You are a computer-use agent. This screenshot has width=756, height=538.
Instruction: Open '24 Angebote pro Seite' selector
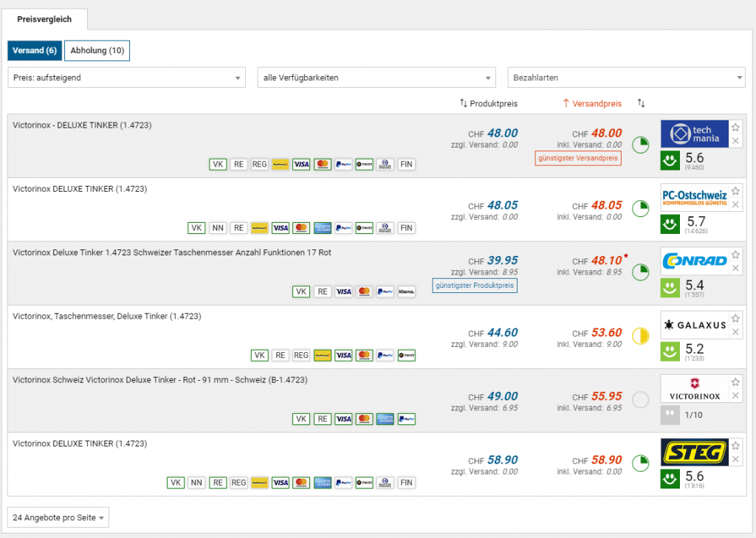(58, 517)
